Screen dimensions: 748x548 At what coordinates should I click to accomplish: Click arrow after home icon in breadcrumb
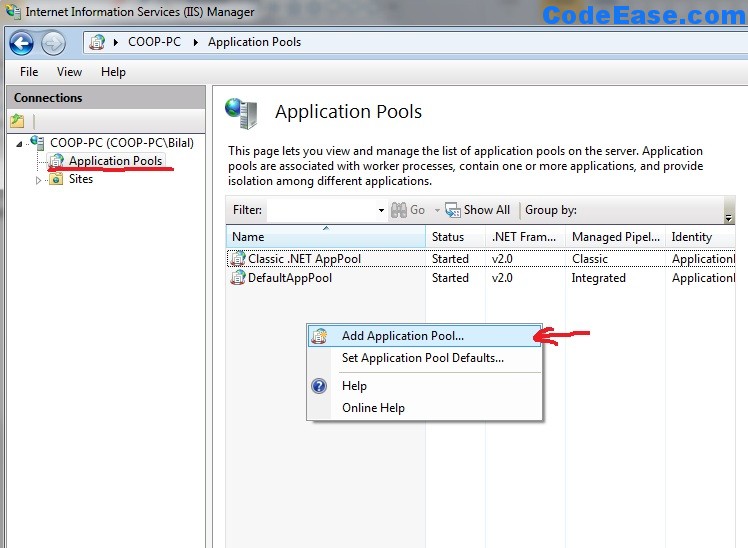coord(116,42)
